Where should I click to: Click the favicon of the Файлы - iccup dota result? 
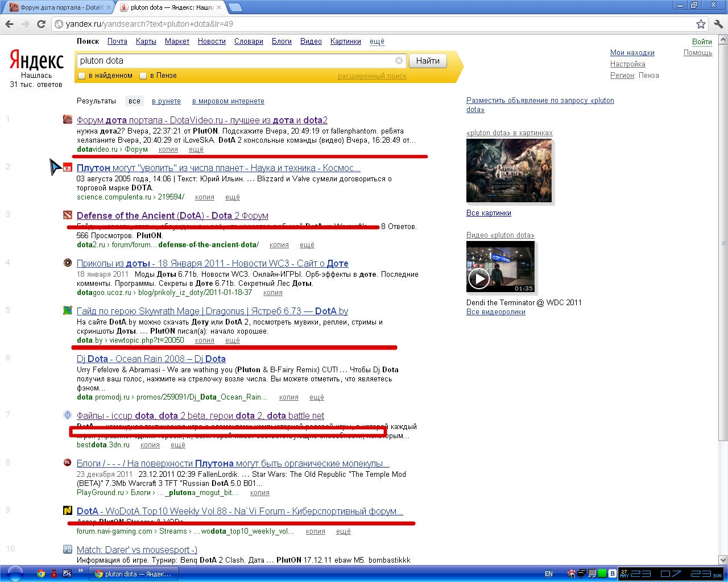tap(68, 415)
